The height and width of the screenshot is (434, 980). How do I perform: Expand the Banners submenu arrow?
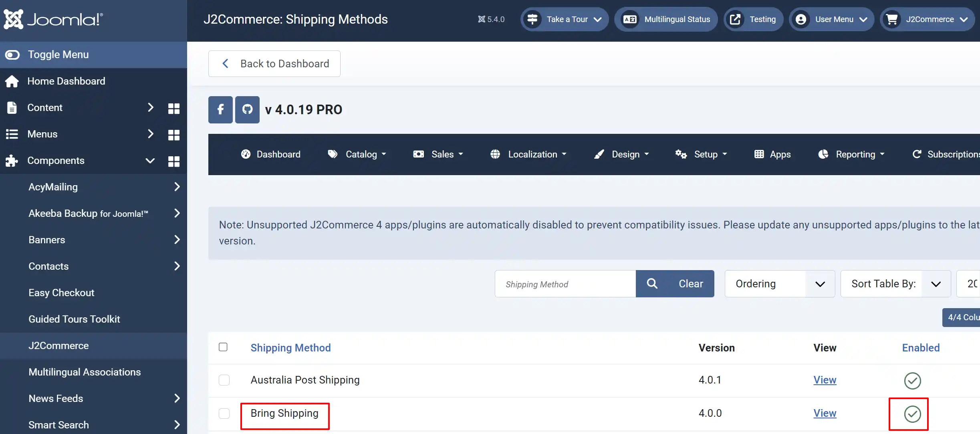tap(177, 240)
